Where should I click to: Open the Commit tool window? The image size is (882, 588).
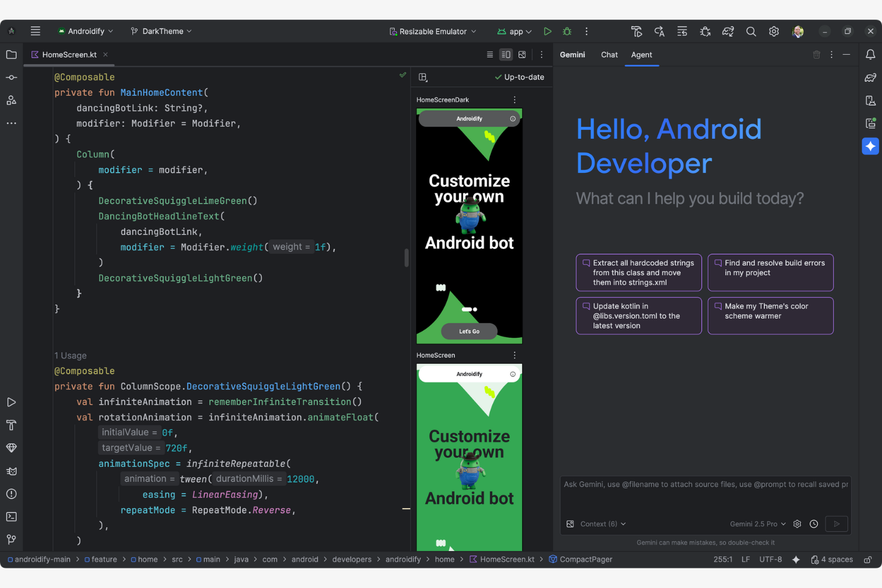(11, 77)
